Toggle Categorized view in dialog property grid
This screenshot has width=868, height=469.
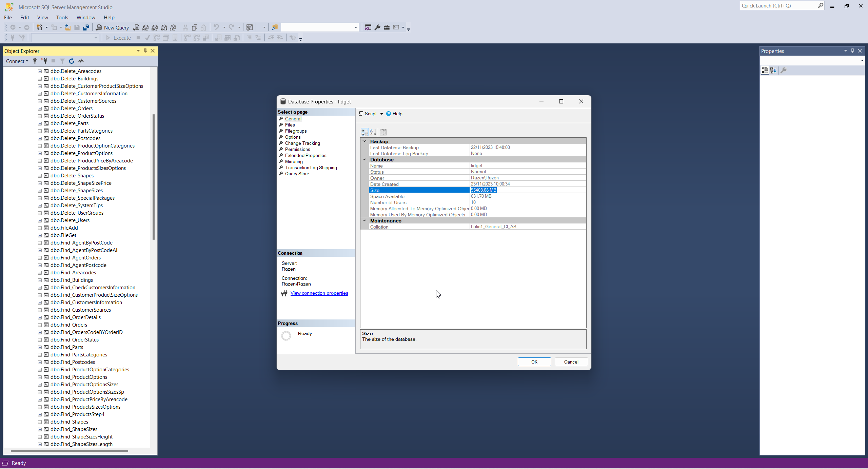pyautogui.click(x=364, y=132)
